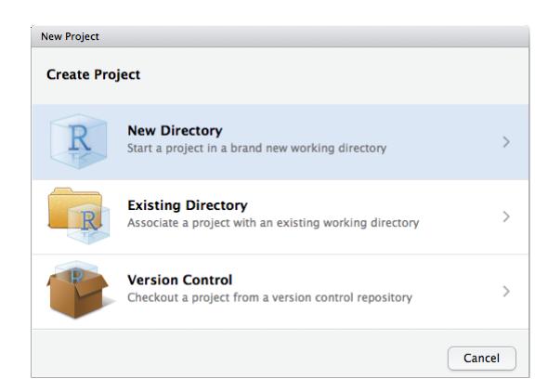Choose the Version Control title text
Image resolution: width=548 pixels, height=392 pixels.
[x=179, y=280]
